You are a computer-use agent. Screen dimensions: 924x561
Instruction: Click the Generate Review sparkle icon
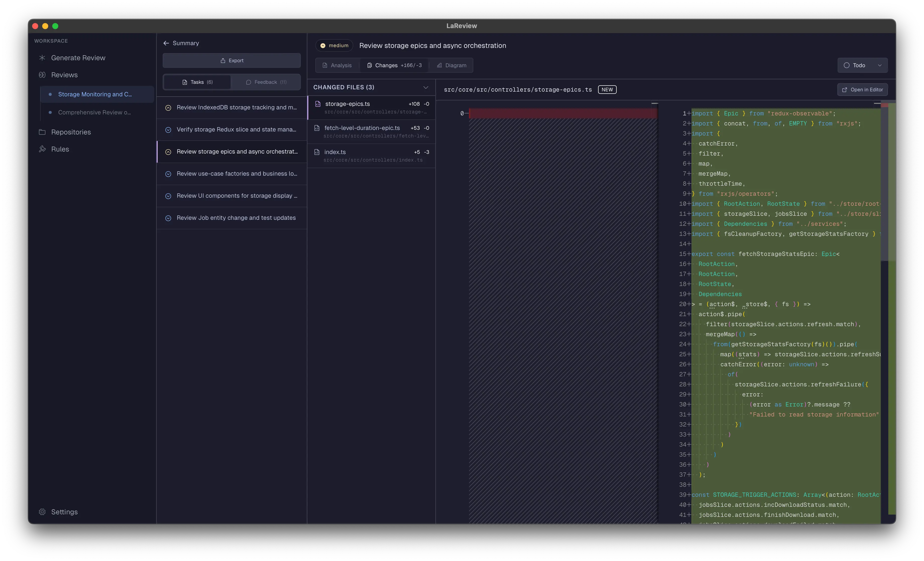pos(42,58)
